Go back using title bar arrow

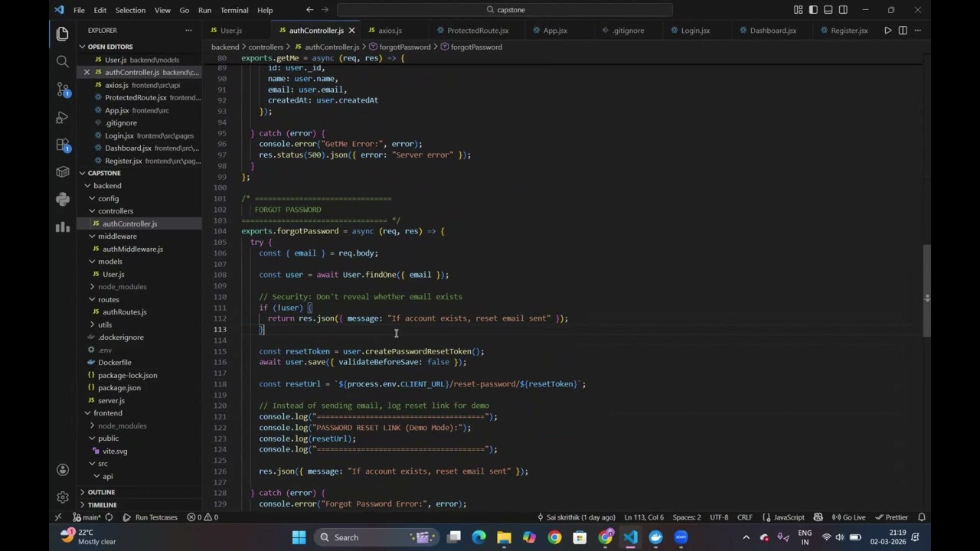tap(309, 10)
